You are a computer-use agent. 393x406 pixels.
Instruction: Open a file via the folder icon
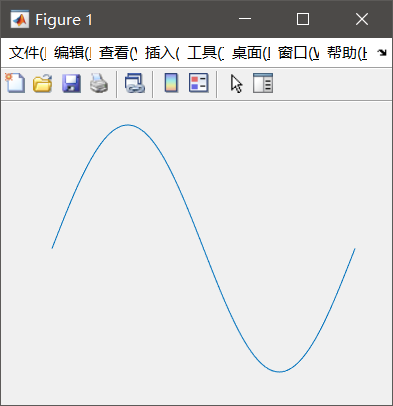pyautogui.click(x=43, y=83)
